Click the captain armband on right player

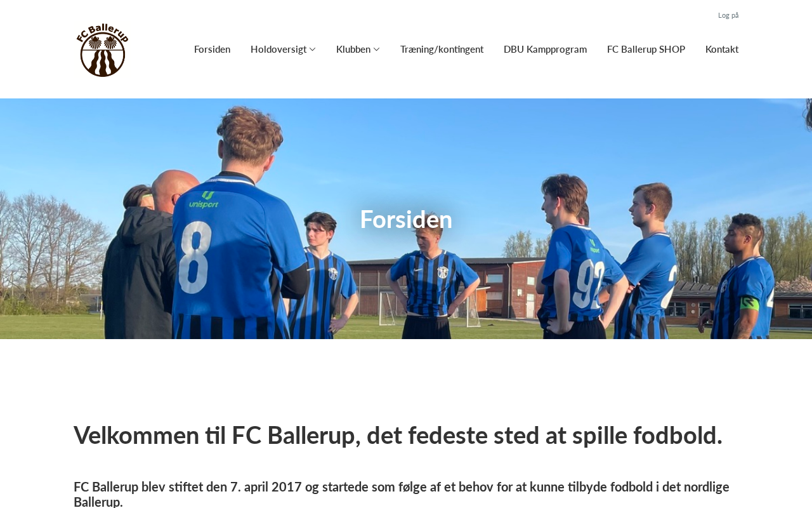tap(749, 303)
